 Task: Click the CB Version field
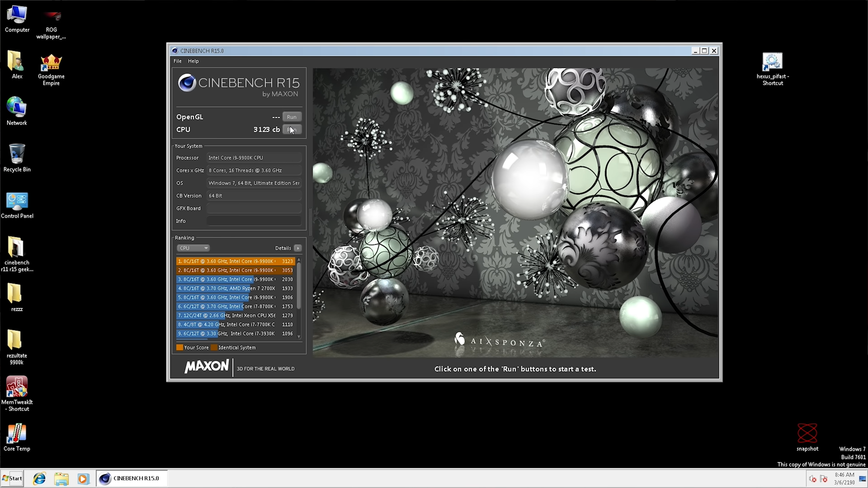[254, 196]
